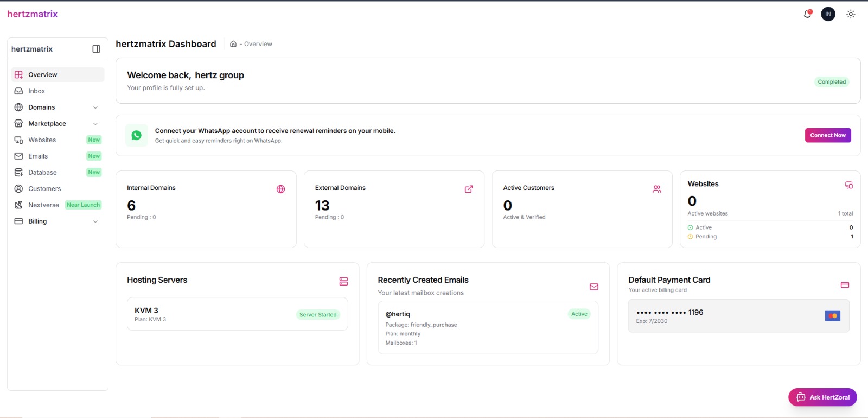The image size is (868, 418).
Task: Expand the Billing submenu chevron
Action: click(x=95, y=221)
